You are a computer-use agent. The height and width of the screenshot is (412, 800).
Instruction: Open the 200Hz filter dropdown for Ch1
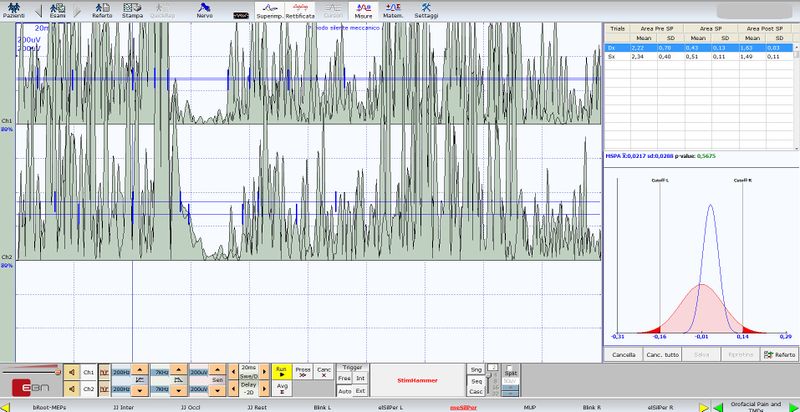click(122, 371)
